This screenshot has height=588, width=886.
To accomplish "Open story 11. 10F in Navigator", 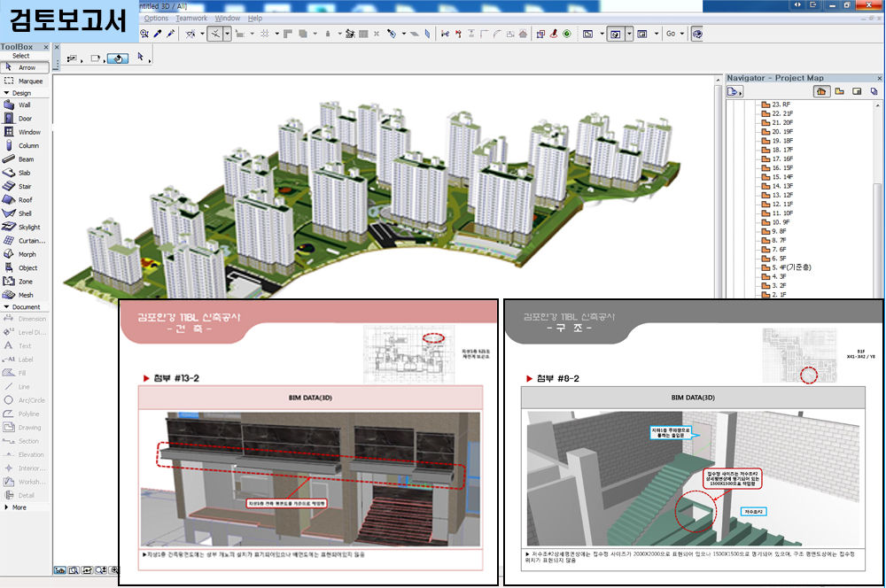I will [778, 213].
